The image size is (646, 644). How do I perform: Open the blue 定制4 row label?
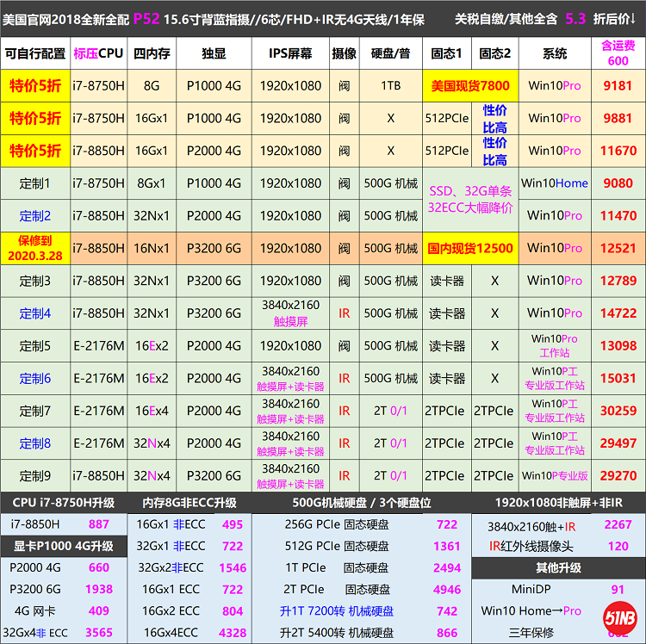point(35,313)
